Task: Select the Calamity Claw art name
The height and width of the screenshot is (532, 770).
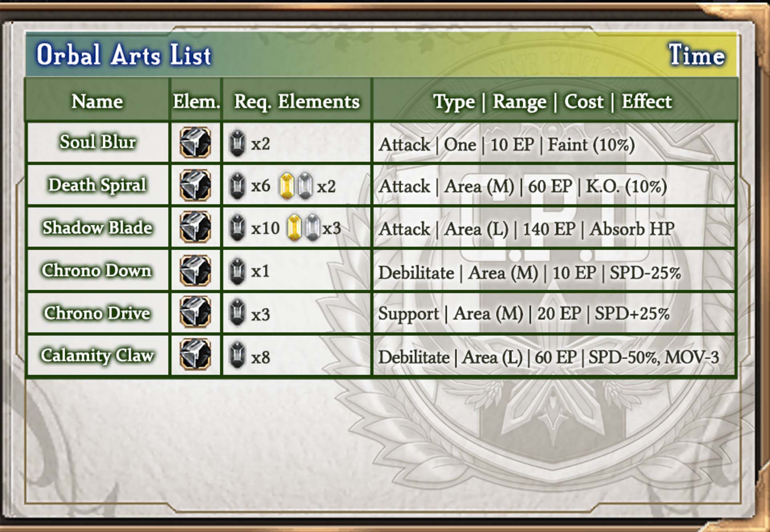Action: click(x=97, y=355)
